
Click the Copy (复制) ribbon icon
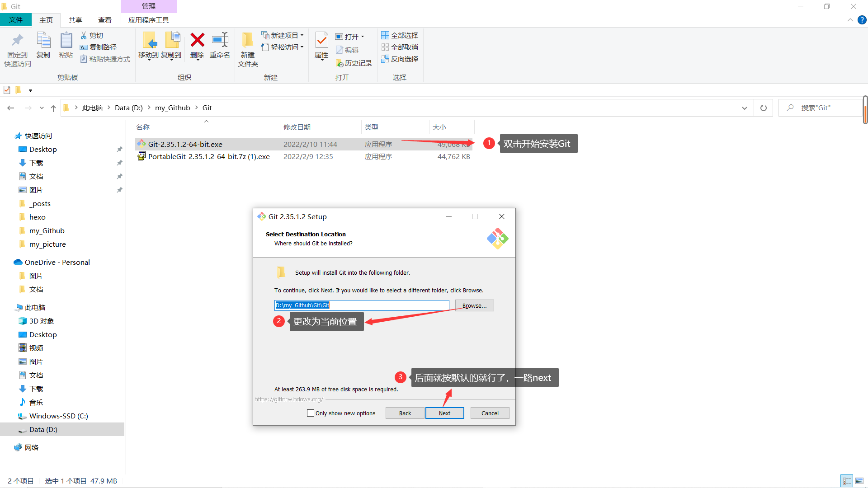point(43,41)
